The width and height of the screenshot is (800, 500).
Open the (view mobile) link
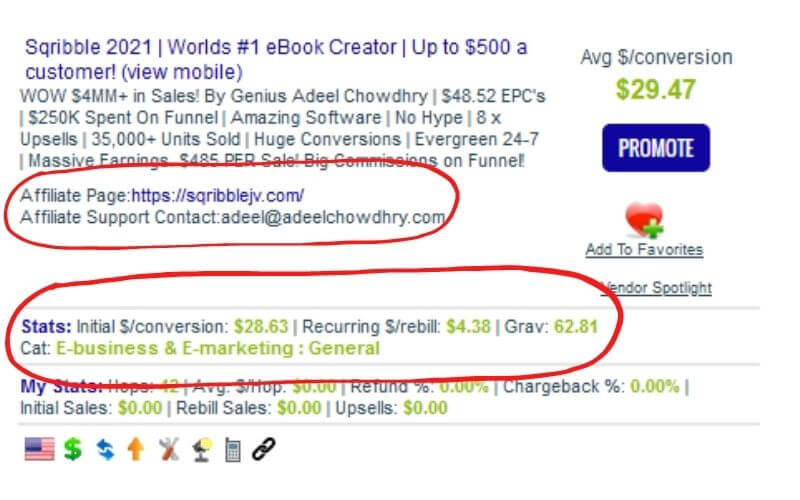click(182, 72)
